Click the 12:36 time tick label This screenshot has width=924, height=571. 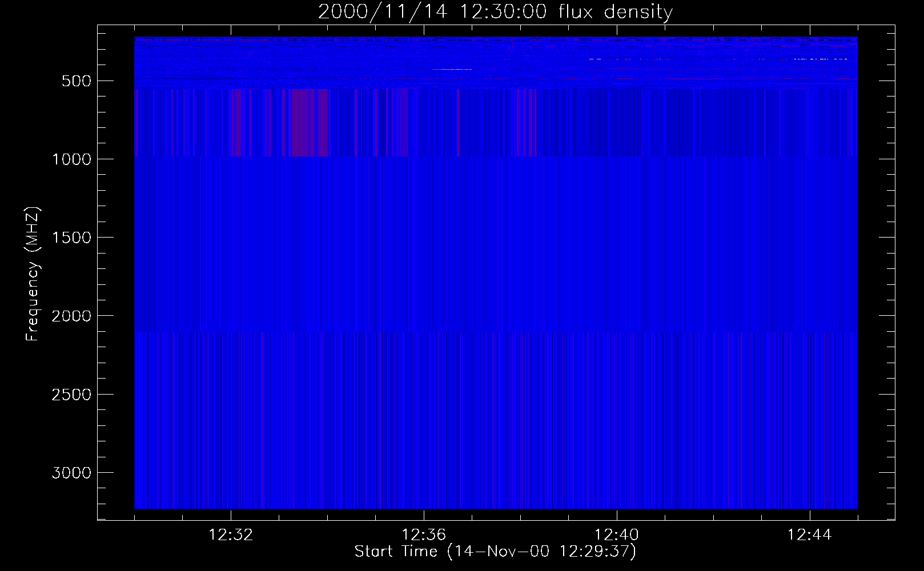(x=424, y=535)
